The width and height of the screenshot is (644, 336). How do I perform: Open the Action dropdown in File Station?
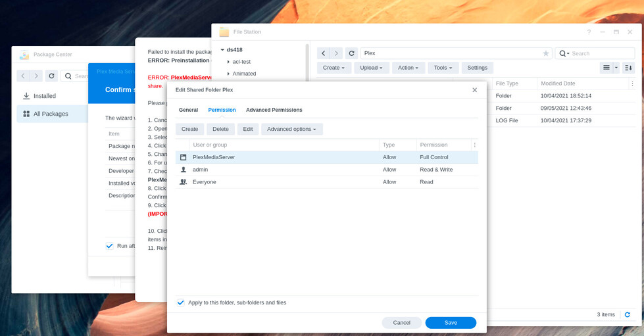tap(408, 68)
